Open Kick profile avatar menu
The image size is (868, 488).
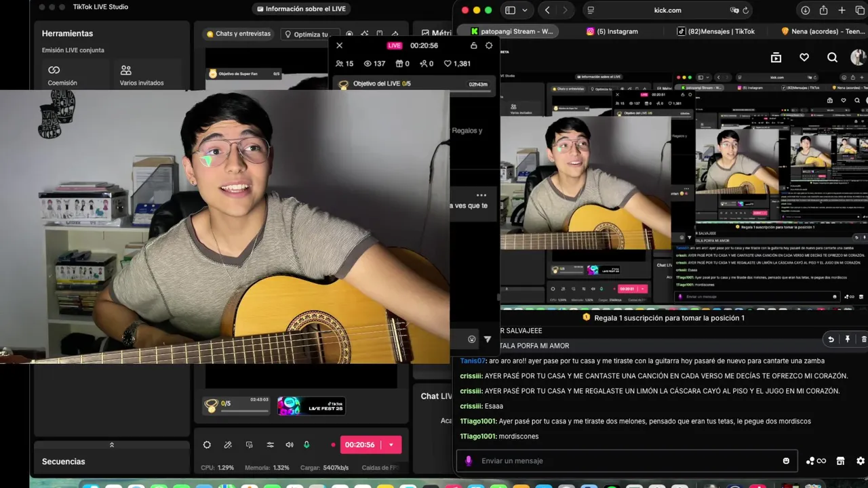[859, 58]
